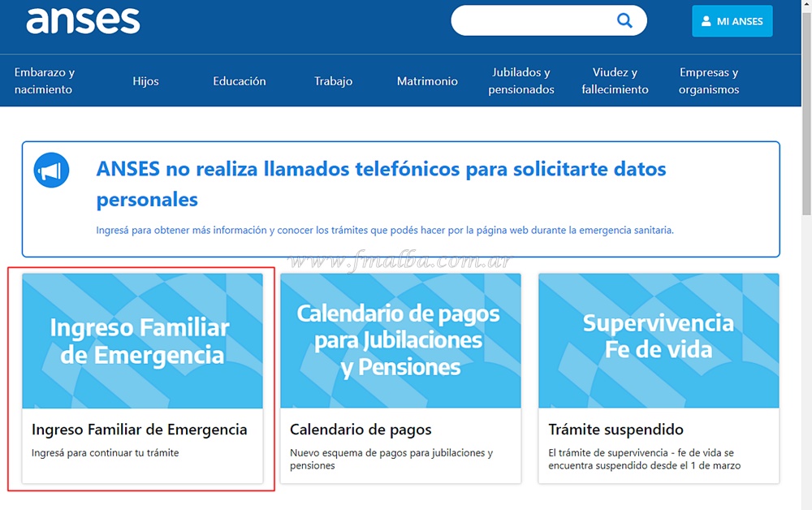Image resolution: width=812 pixels, height=510 pixels.
Task: Open Calendario de pagos para Jubilaciones image
Action: pos(400,341)
